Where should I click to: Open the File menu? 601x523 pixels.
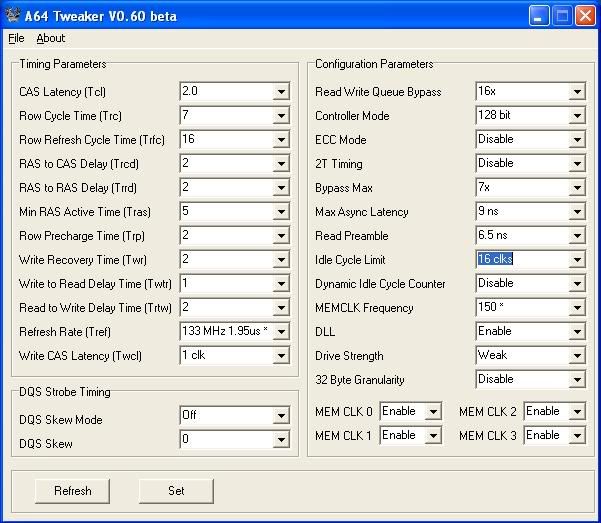16,38
